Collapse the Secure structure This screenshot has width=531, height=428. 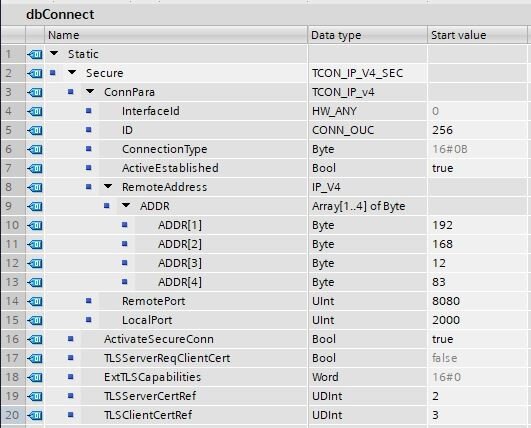[72, 72]
